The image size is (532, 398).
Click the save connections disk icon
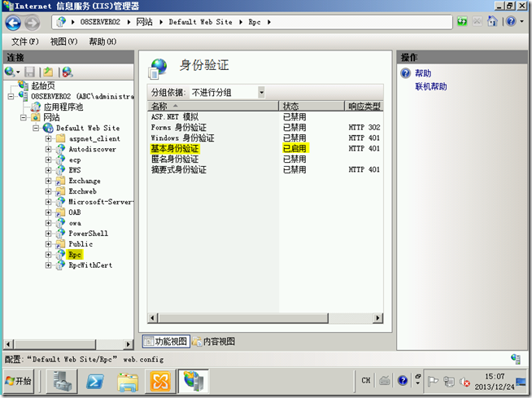[30, 72]
